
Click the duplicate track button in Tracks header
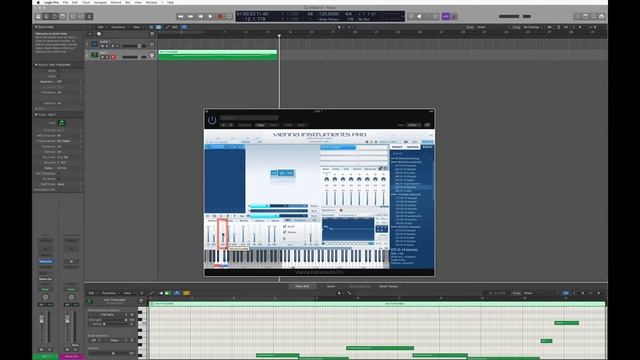[x=99, y=34]
